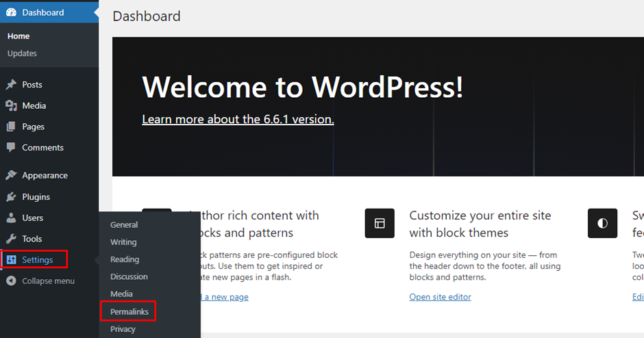
Task: Open Updates under Dashboard
Action: click(x=22, y=53)
